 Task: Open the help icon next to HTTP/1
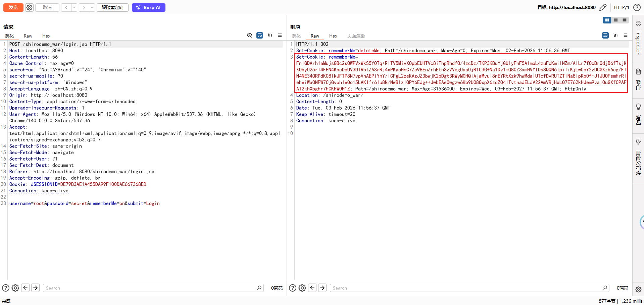tap(637, 7)
